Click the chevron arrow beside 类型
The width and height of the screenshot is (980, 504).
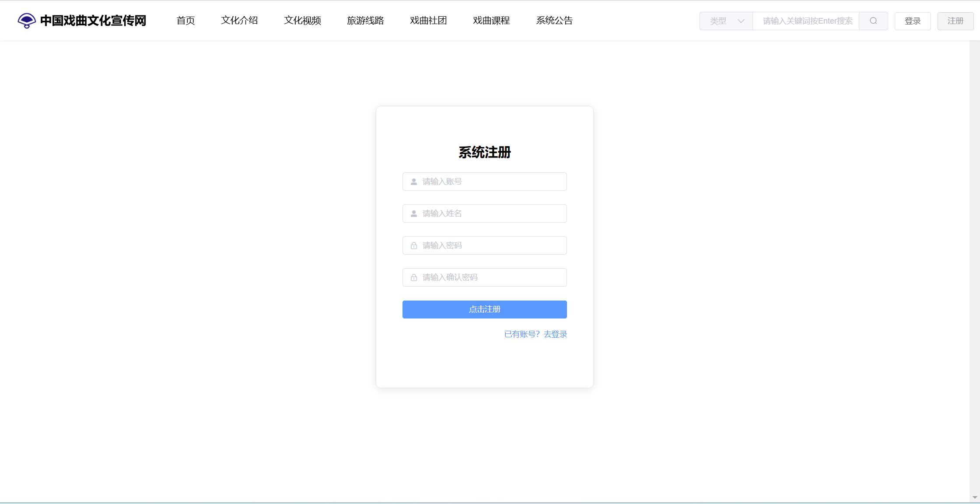tap(741, 21)
